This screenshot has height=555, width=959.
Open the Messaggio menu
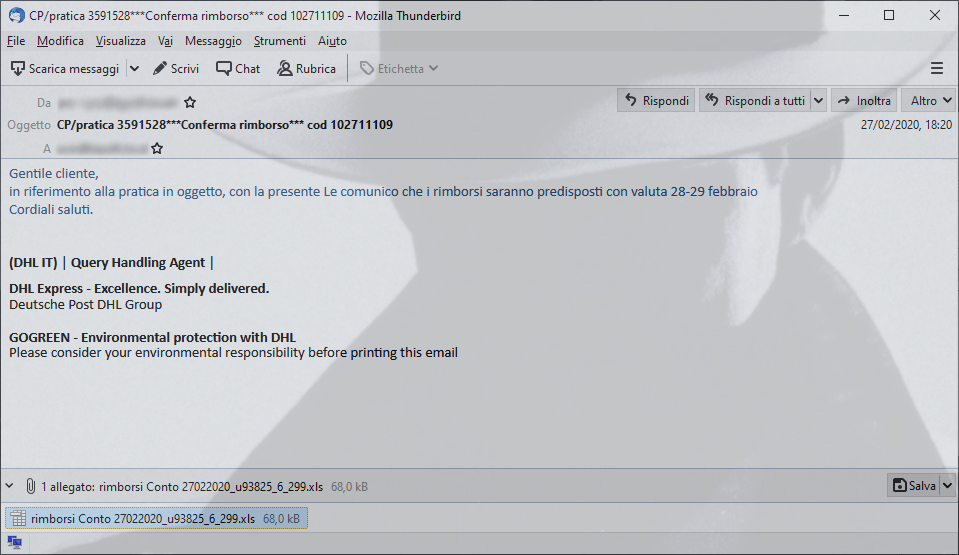(213, 41)
